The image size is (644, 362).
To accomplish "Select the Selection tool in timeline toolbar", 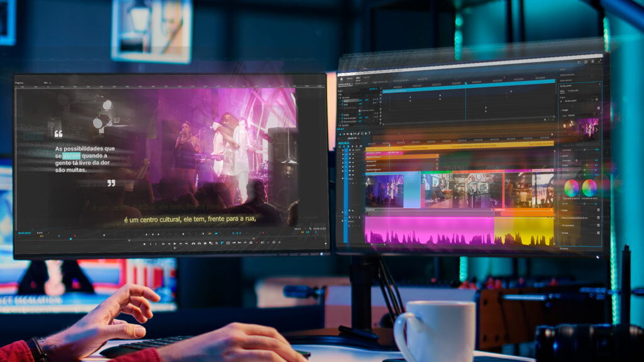I will coord(340,134).
